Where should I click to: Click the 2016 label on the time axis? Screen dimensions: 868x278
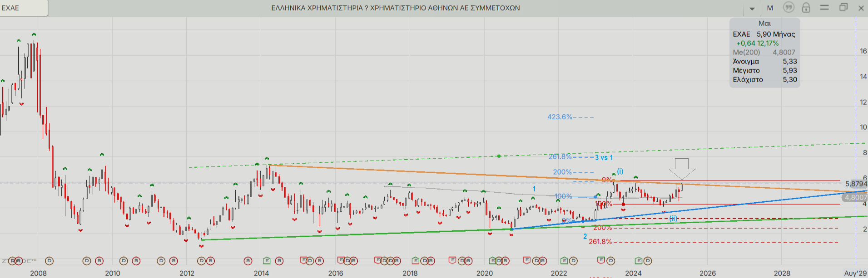tap(336, 273)
